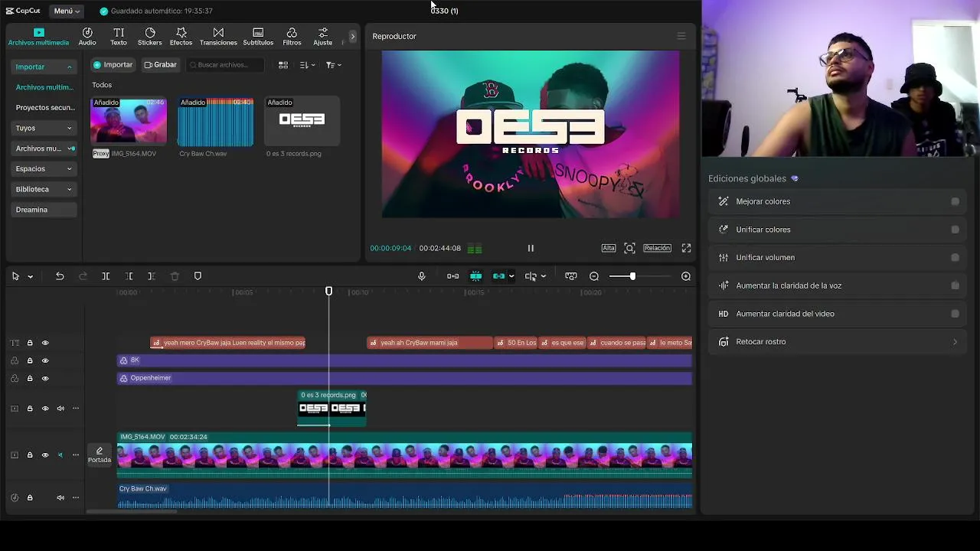980x551 pixels.
Task: Redo the action in timeline toolbar
Action: [x=83, y=276]
